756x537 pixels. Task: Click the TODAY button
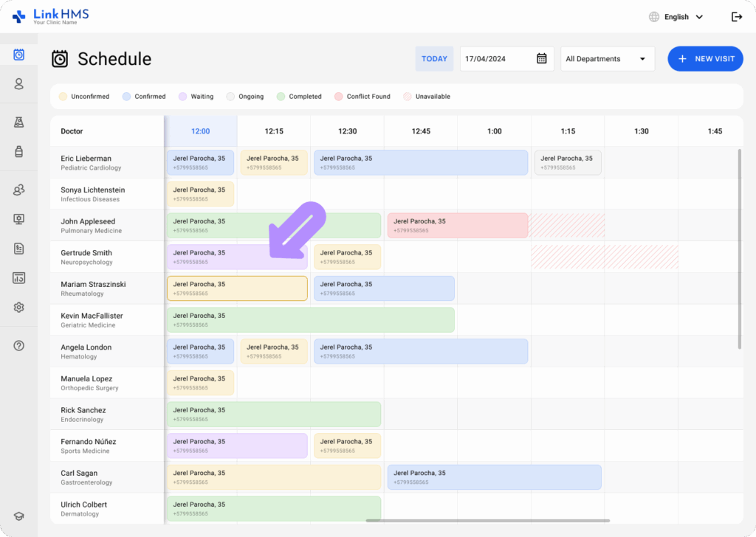pos(434,59)
